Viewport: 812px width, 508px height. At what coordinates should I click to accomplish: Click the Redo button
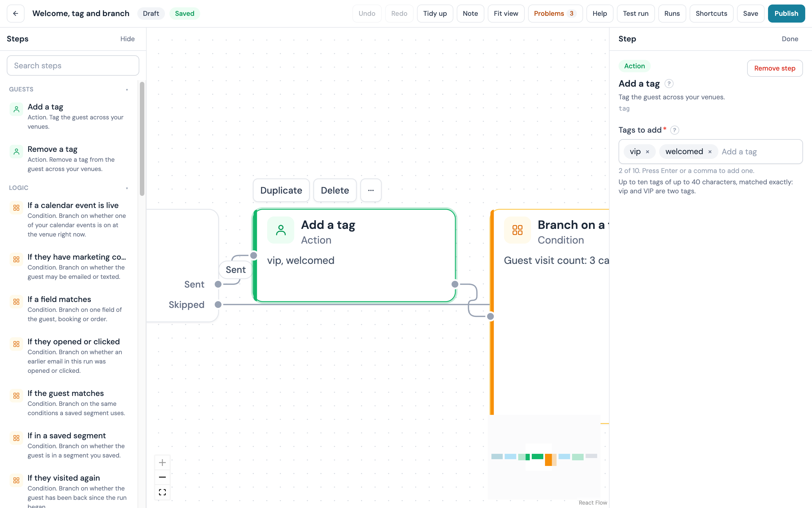coord(399,14)
